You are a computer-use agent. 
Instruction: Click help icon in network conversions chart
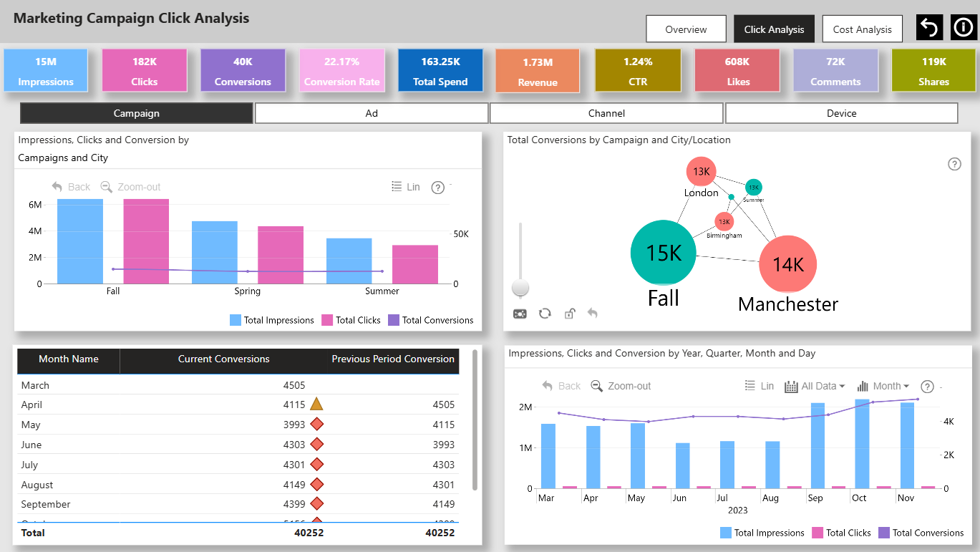pyautogui.click(x=954, y=164)
